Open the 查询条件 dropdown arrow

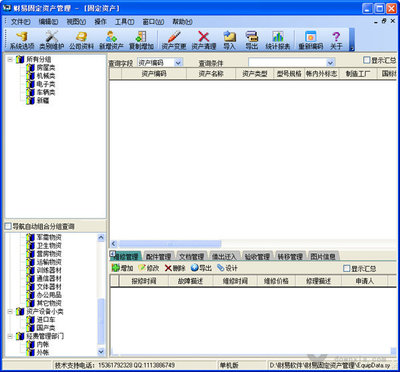point(330,63)
